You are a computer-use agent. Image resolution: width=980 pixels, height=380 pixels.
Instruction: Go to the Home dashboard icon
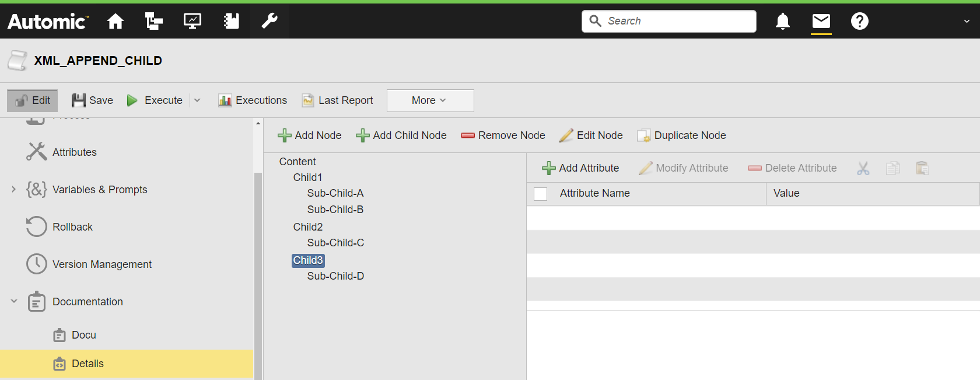pos(116,22)
